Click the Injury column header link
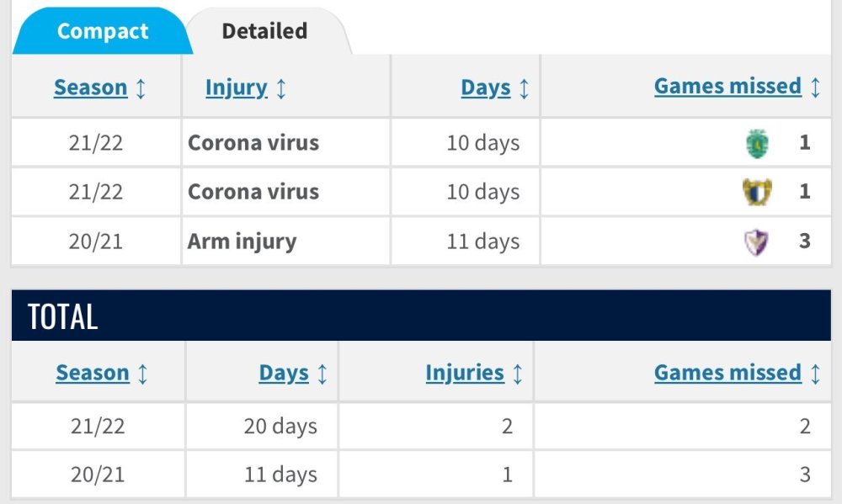The height and width of the screenshot is (504, 842). click(x=236, y=88)
